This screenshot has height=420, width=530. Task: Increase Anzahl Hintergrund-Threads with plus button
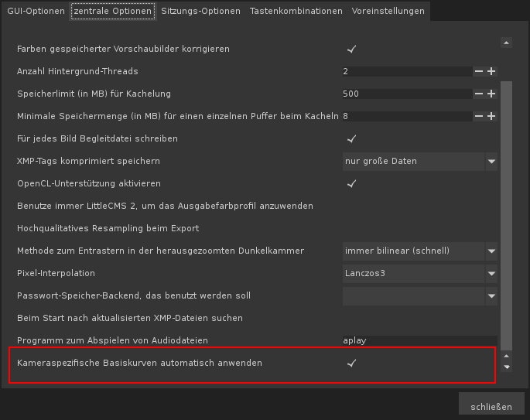click(x=491, y=71)
